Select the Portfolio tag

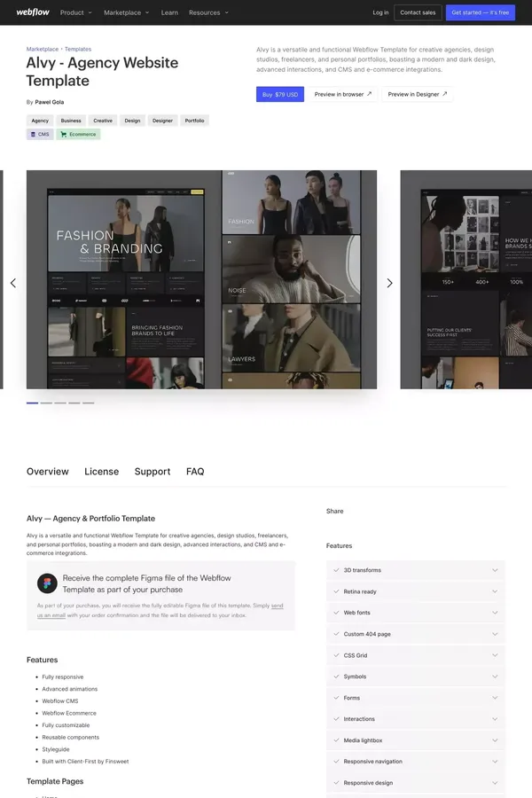(194, 121)
